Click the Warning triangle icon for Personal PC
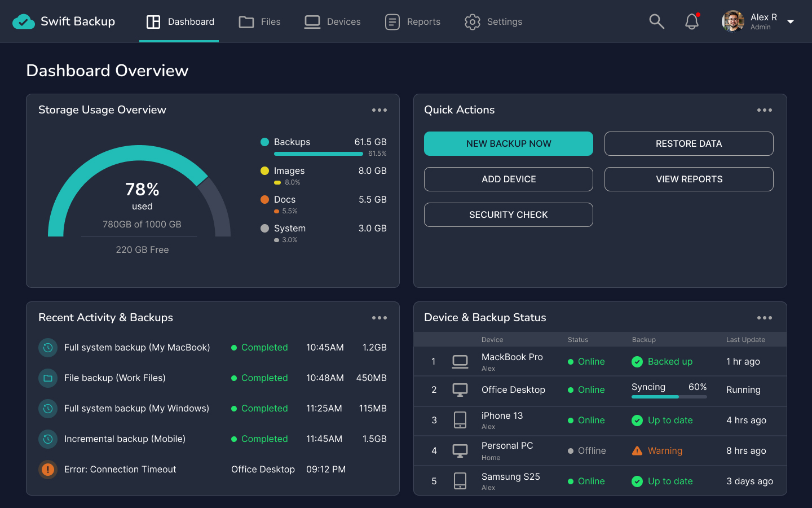 pos(637,450)
